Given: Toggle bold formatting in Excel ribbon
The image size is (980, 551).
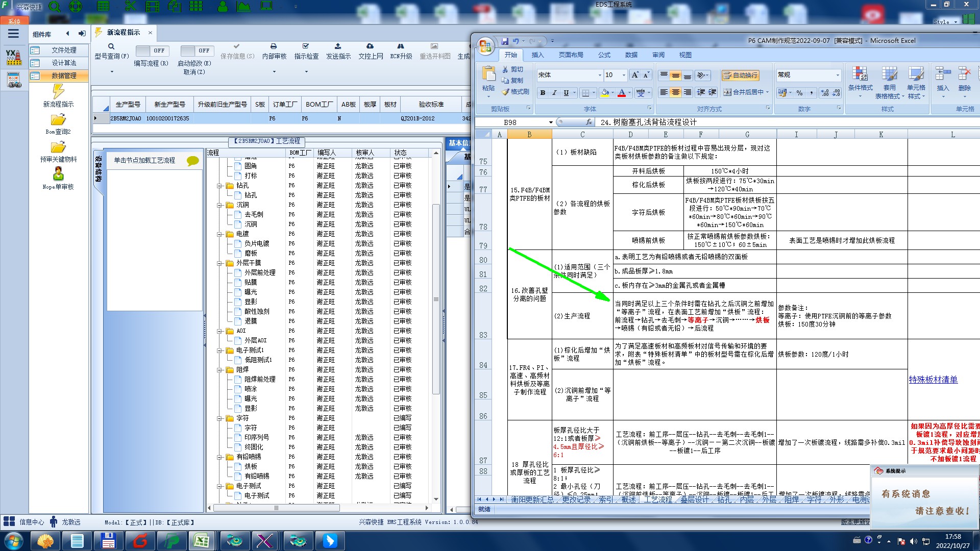Looking at the screenshot, I should 543,93.
